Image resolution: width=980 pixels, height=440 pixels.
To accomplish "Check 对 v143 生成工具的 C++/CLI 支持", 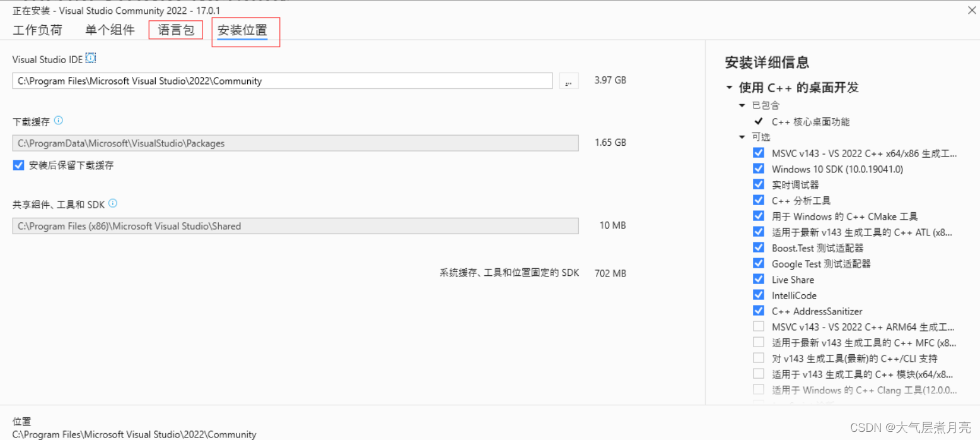I will click(x=759, y=358).
